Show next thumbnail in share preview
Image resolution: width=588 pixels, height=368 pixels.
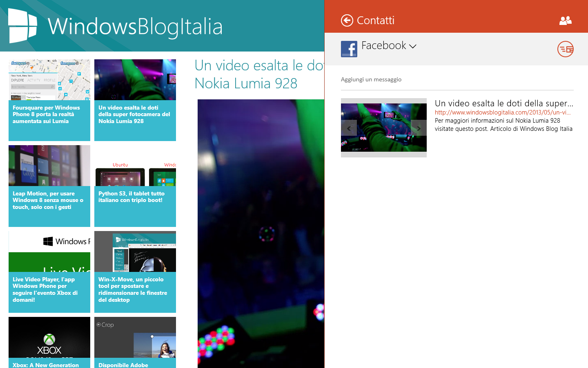(x=419, y=128)
